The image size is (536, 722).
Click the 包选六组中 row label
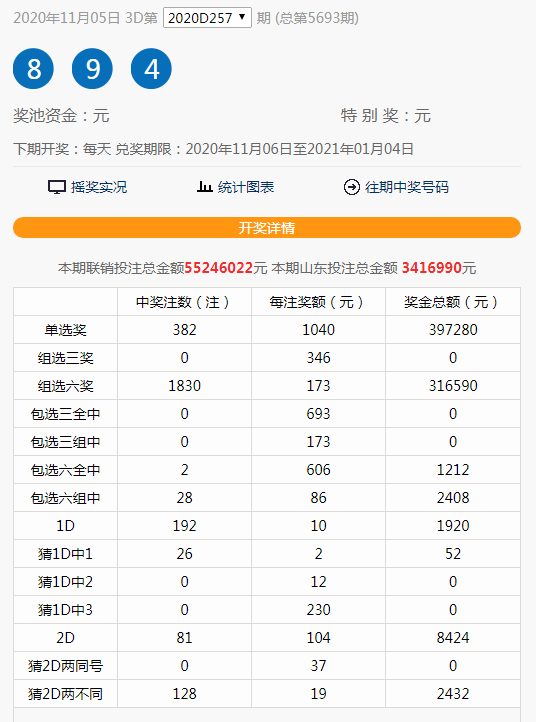pyautogui.click(x=65, y=498)
